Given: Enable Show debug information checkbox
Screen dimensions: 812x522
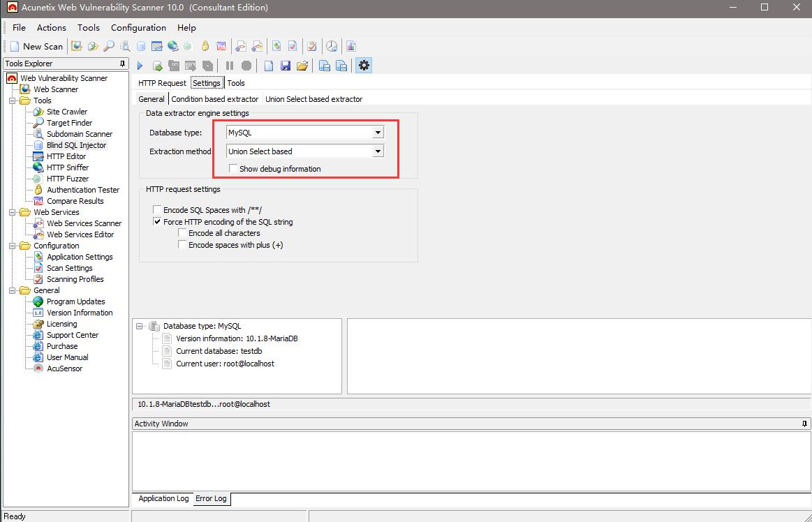Looking at the screenshot, I should [x=233, y=169].
